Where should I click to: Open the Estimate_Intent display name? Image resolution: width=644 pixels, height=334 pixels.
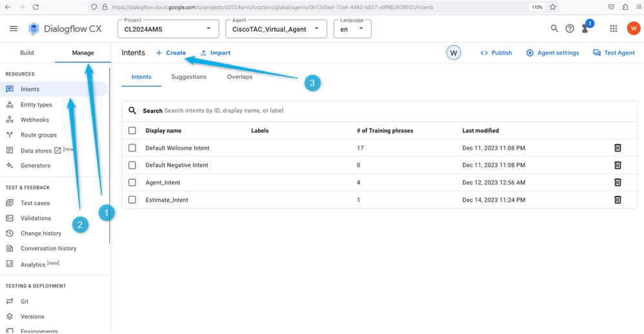(166, 200)
